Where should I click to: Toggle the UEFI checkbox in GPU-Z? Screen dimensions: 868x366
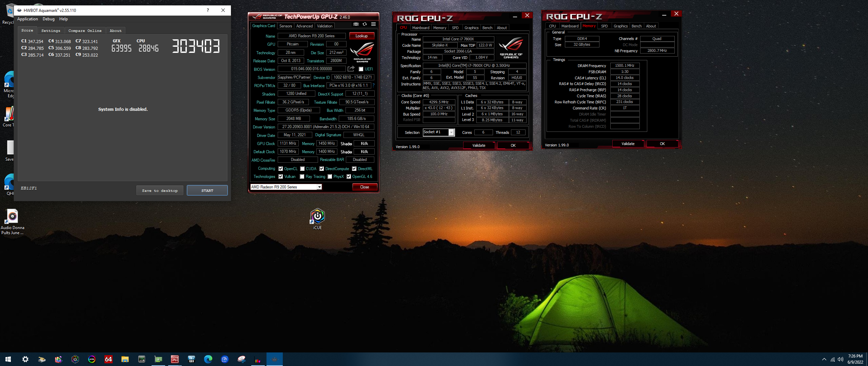coord(361,69)
